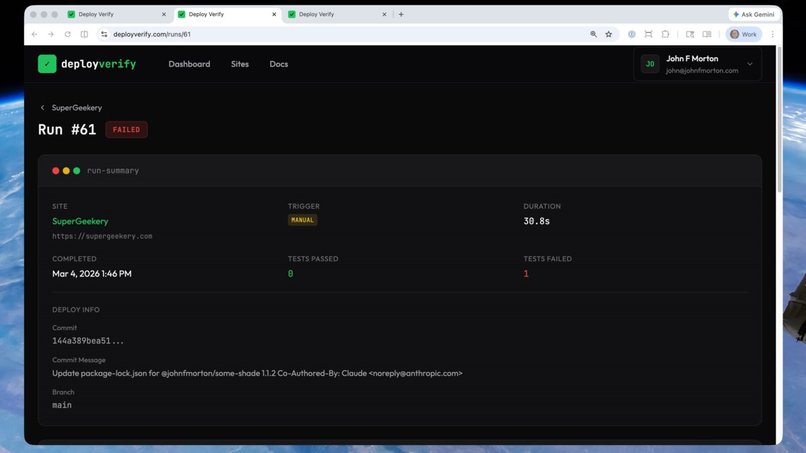Viewport: 806px width, 453px height.
Task: Click the tests failed value 1
Action: [x=526, y=274]
